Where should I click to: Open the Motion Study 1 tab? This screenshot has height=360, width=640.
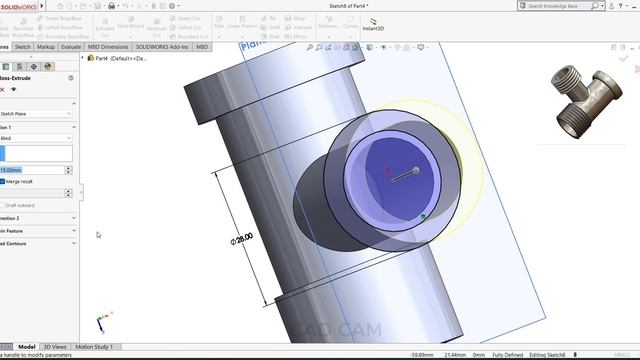click(x=94, y=347)
